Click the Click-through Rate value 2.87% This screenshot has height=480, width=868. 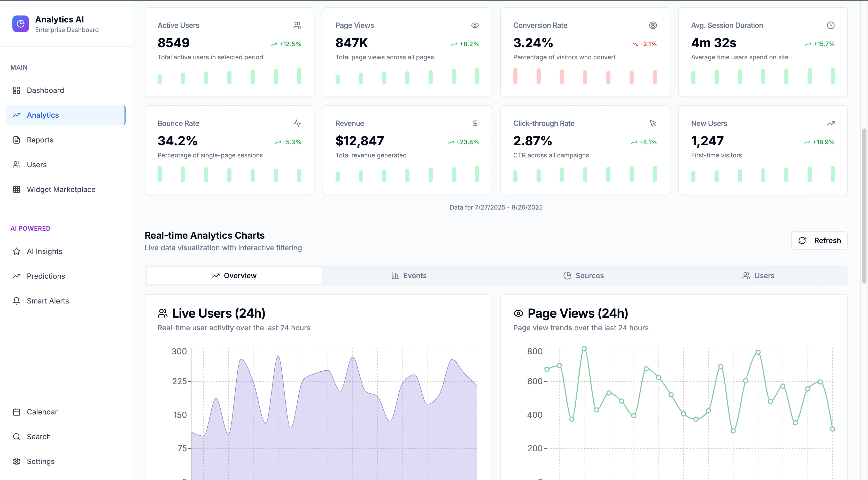(532, 141)
